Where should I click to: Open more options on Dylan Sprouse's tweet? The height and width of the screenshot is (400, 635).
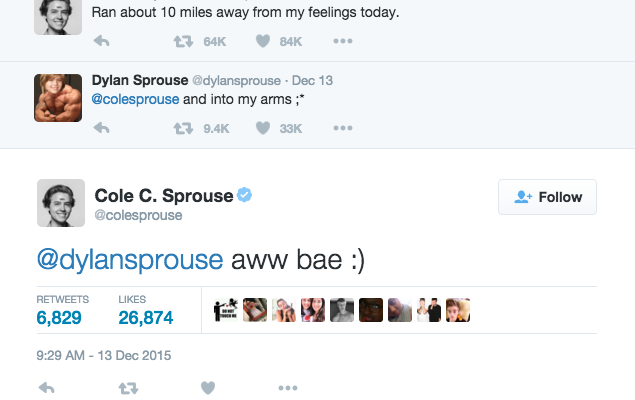coord(343,128)
